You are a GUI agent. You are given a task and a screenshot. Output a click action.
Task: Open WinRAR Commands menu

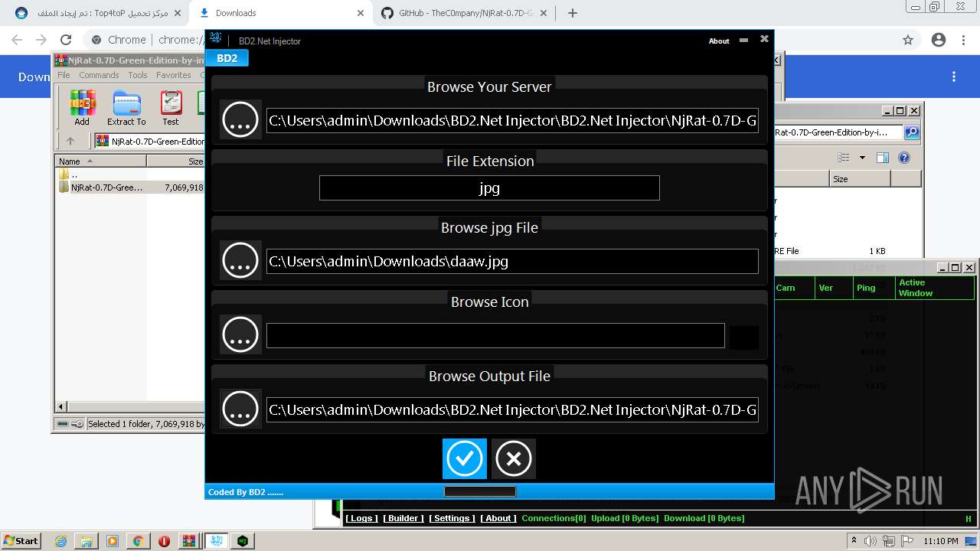coord(99,75)
